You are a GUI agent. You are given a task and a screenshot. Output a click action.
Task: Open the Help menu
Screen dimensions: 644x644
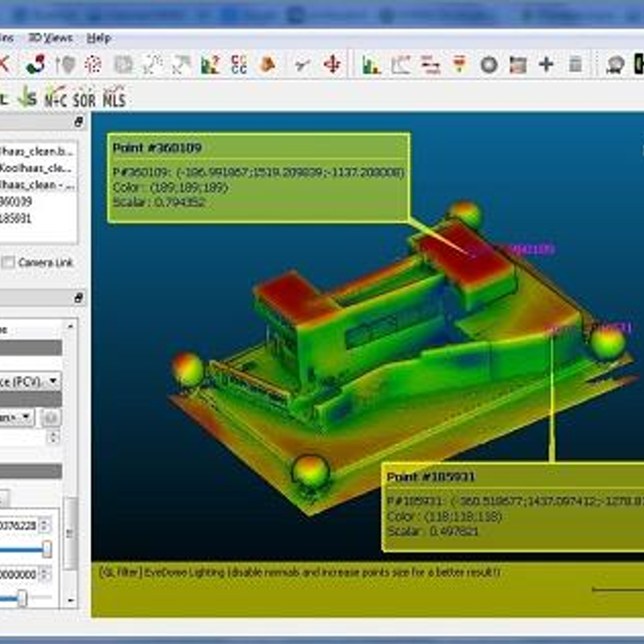[99, 38]
